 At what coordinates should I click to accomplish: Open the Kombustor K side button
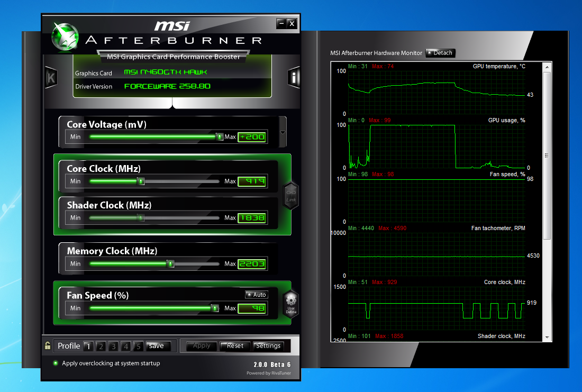51,78
